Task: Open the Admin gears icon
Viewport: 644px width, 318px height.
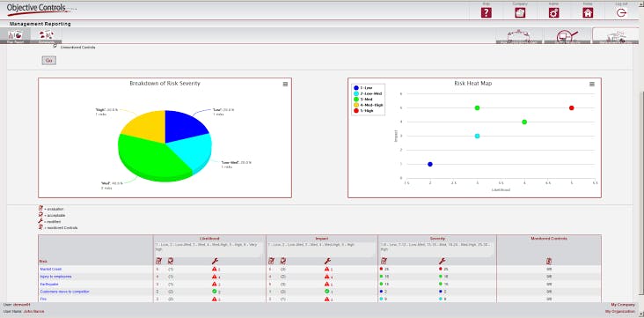Action: [x=553, y=12]
